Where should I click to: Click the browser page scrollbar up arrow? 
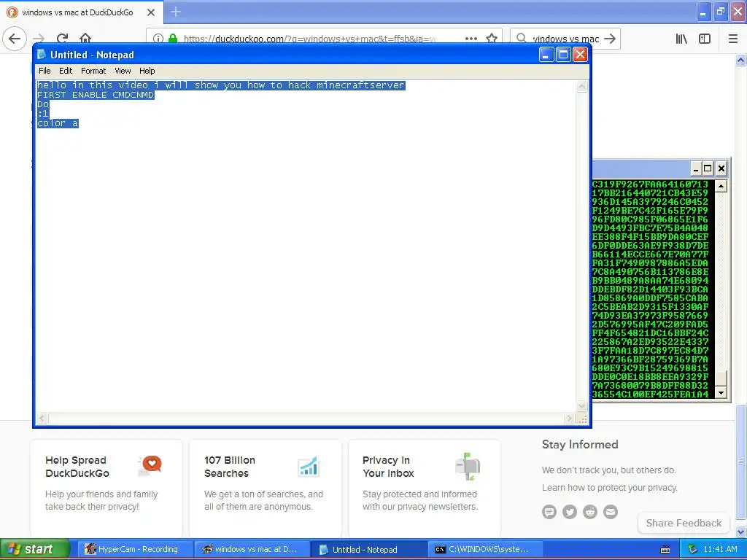(741, 60)
